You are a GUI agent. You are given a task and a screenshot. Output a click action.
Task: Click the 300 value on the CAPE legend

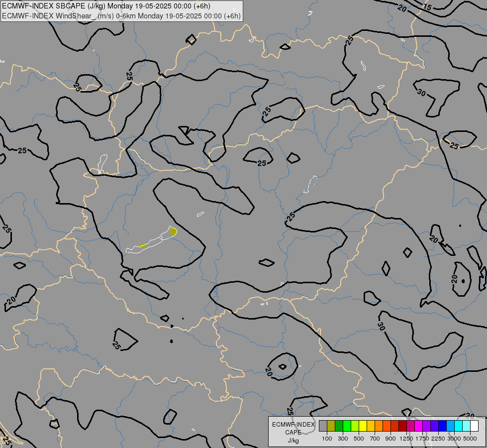[x=343, y=439]
